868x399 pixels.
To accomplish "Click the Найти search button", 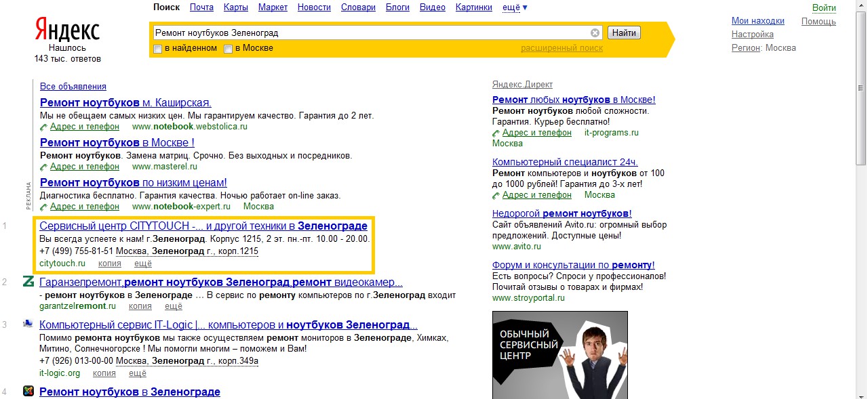I will point(624,33).
